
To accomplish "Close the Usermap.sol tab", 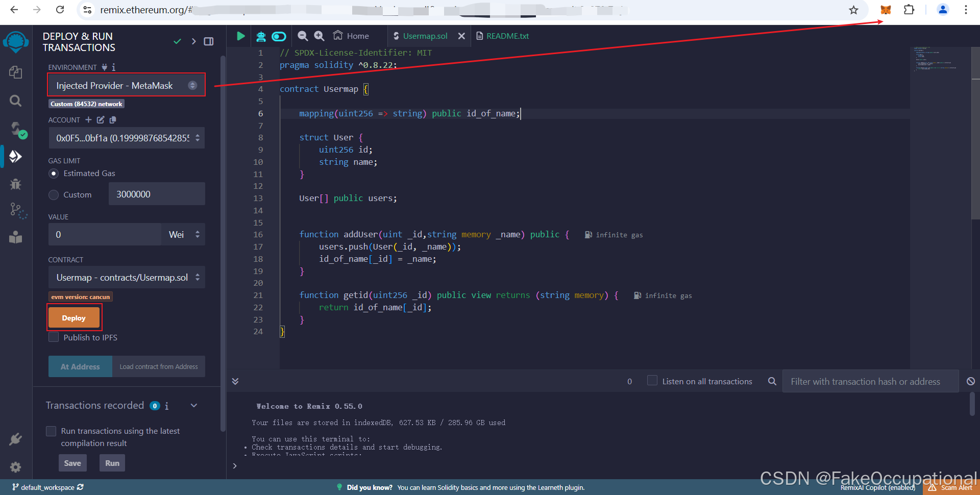I will coord(461,36).
